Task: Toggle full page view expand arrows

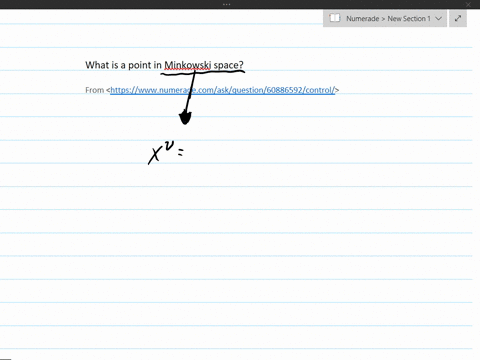Action: click(x=458, y=18)
